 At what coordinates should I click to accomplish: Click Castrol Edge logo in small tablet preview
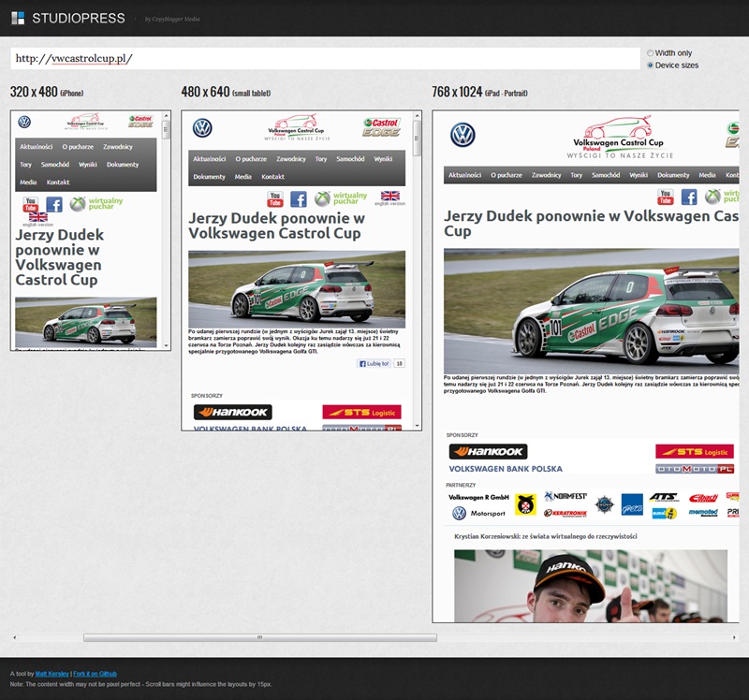pyautogui.click(x=382, y=127)
